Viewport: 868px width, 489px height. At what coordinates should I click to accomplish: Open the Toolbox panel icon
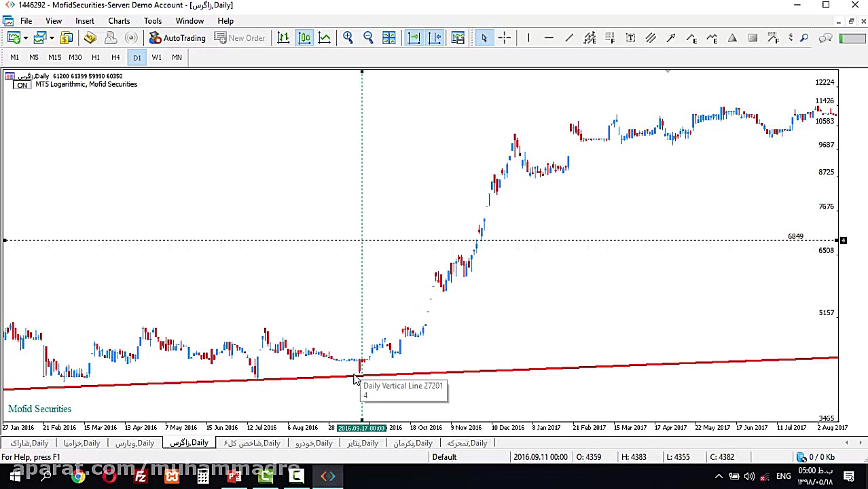(111, 38)
